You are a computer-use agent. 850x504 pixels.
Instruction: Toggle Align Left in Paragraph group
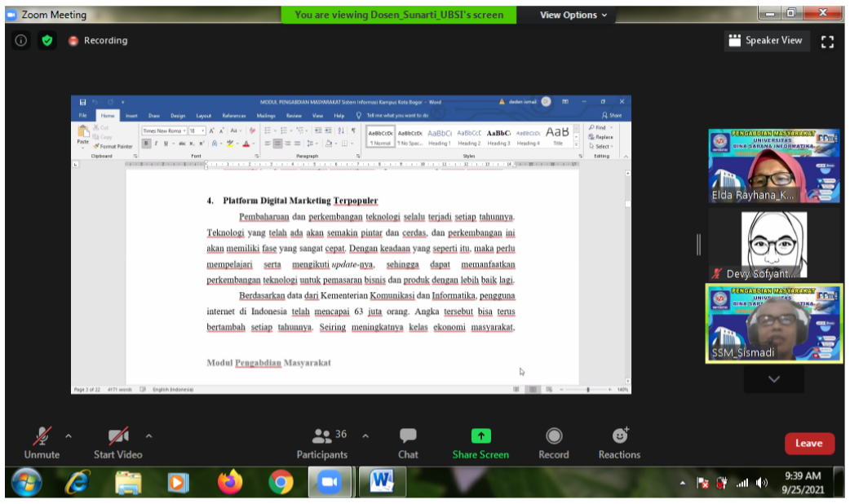pos(268,144)
